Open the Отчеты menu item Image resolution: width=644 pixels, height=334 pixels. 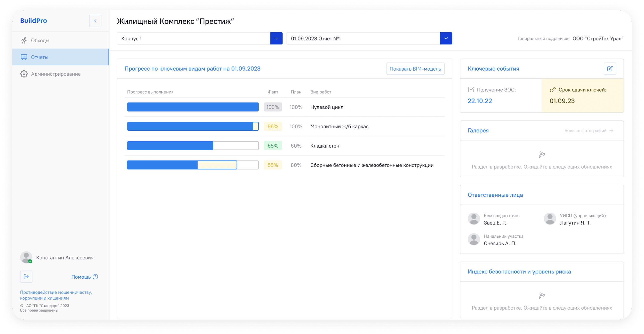pos(61,57)
